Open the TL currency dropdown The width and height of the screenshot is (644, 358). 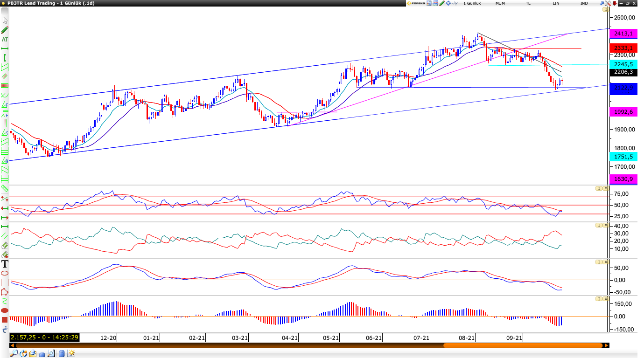pyautogui.click(x=528, y=3)
